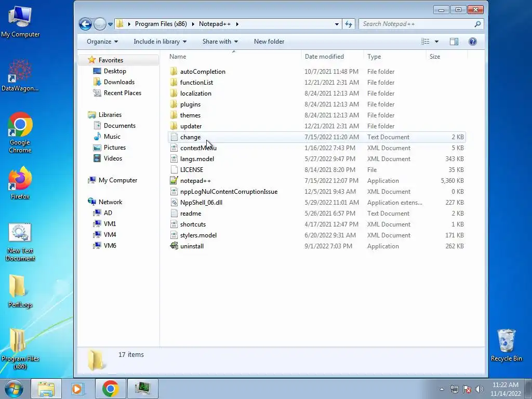
Task: Open the Share with dropdown
Action: click(220, 42)
